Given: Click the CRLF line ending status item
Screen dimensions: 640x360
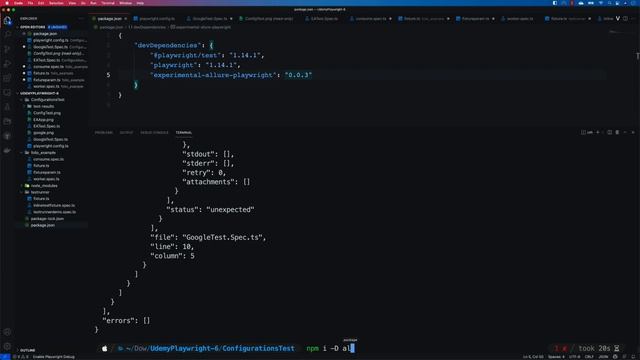Looking at the screenshot, I should coord(589,357).
